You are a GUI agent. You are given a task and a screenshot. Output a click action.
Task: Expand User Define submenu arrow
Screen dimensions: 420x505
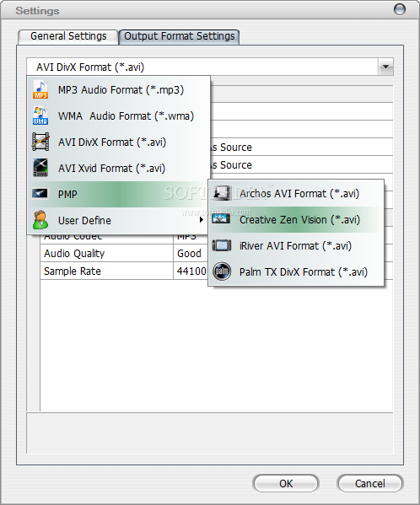202,220
